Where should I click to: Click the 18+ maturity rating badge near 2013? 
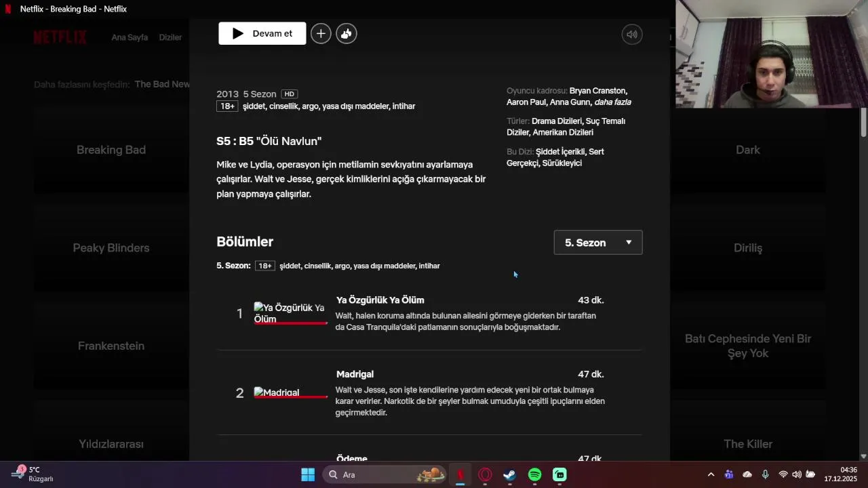click(227, 106)
